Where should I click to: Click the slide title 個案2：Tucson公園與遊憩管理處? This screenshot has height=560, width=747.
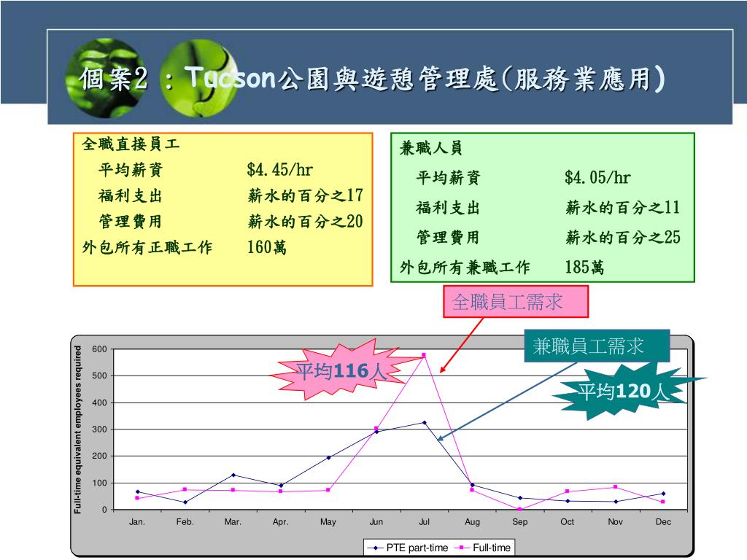371,78
